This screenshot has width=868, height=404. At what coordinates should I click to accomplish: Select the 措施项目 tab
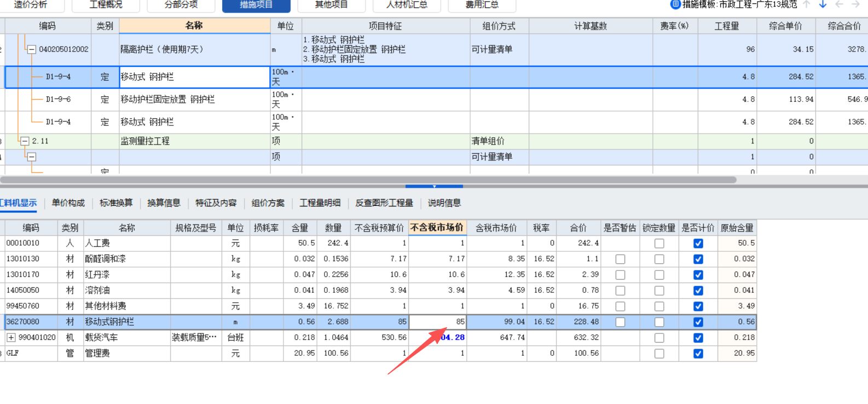[256, 5]
